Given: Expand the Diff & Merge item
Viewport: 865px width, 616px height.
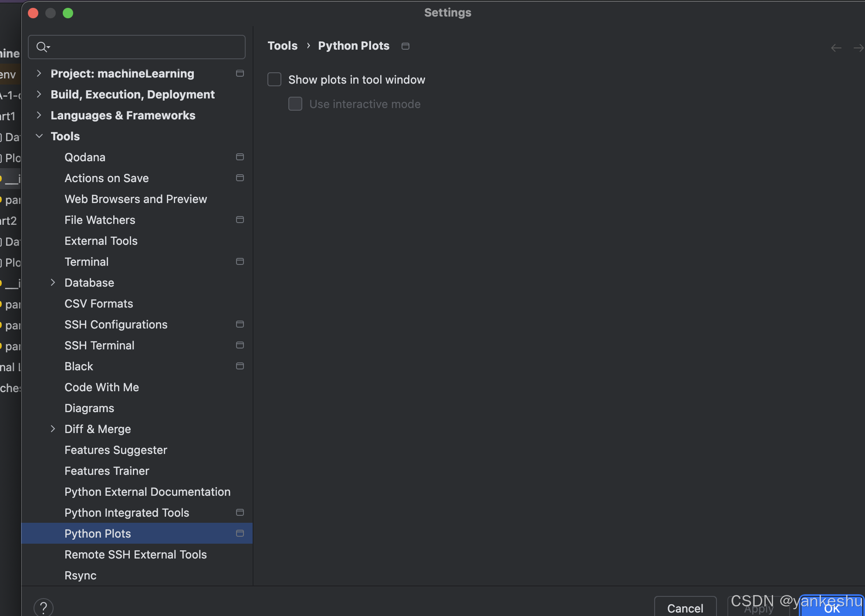Looking at the screenshot, I should [53, 429].
